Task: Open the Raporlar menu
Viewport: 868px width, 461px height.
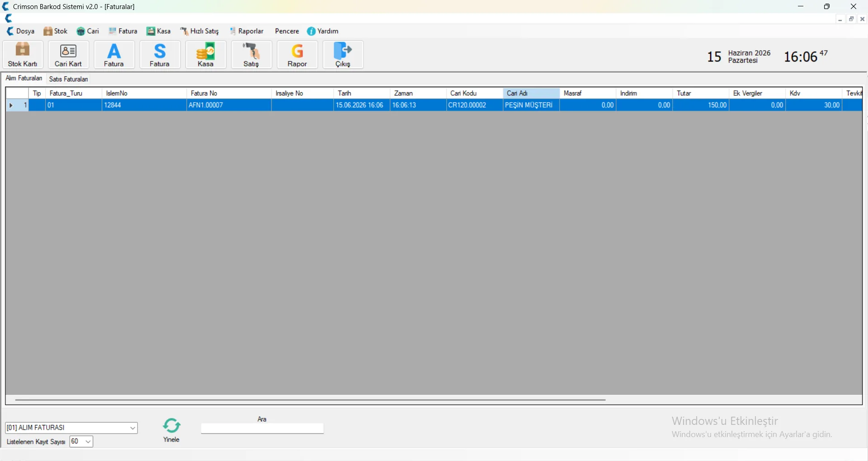Action: tap(246, 31)
